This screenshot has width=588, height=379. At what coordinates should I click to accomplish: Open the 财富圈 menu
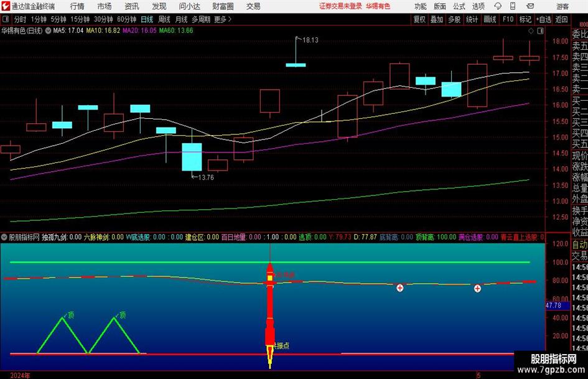(x=223, y=6)
